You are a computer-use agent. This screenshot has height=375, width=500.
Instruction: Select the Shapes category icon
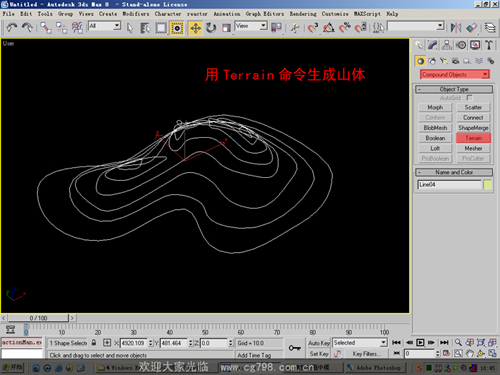(432, 61)
